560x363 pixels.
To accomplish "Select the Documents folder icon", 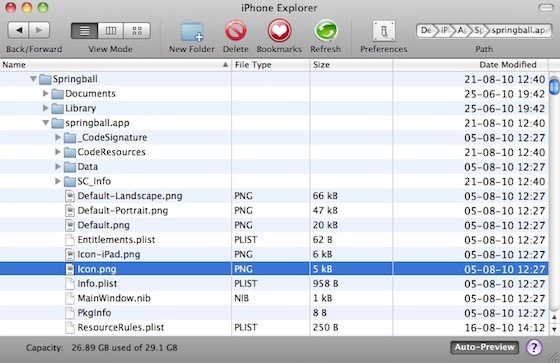I will 58,94.
